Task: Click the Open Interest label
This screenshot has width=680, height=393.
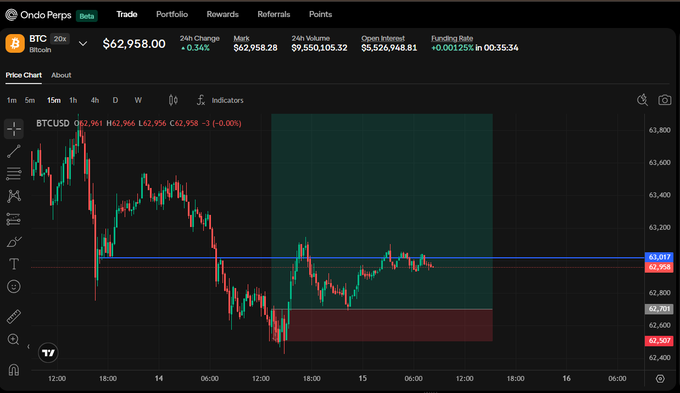Action: [x=383, y=38]
